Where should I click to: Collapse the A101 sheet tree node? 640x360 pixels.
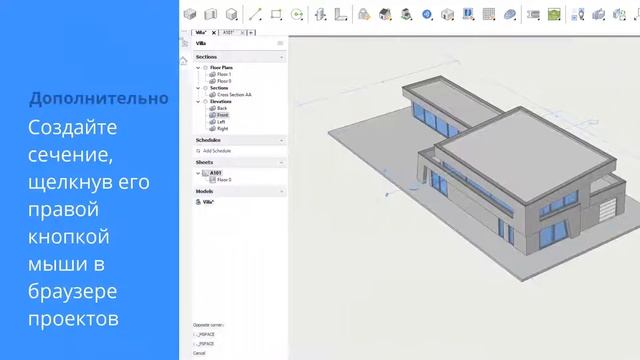[198, 173]
